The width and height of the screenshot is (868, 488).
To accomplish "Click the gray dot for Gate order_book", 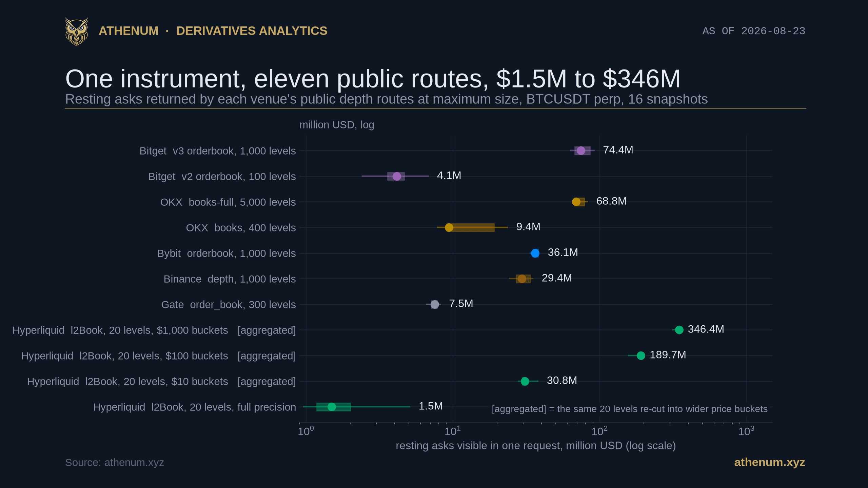I will point(435,304).
